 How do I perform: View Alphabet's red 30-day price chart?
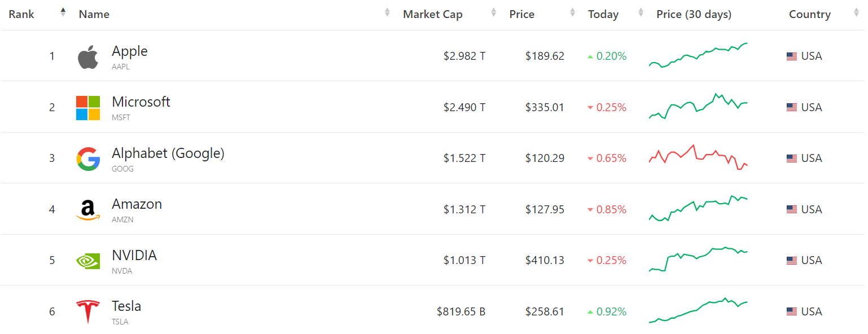tap(698, 157)
